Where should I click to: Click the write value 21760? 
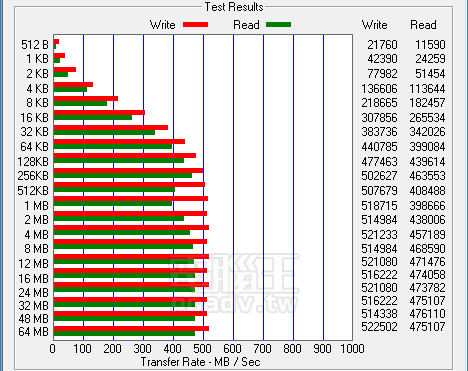pyautogui.click(x=382, y=45)
